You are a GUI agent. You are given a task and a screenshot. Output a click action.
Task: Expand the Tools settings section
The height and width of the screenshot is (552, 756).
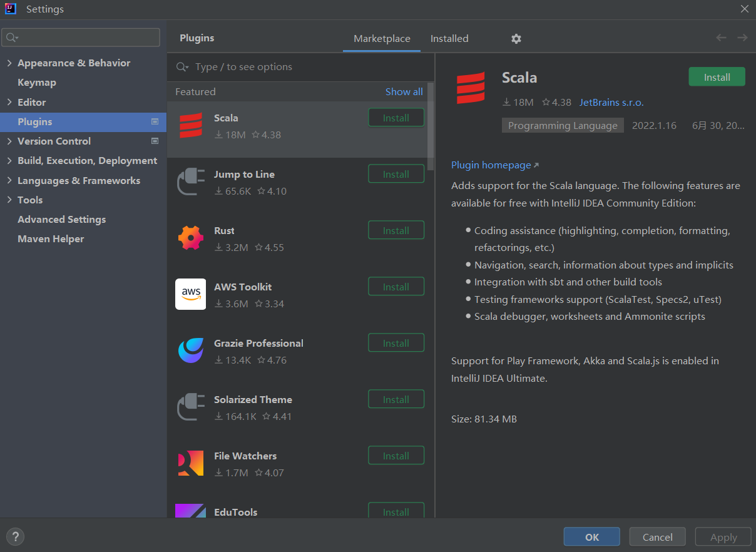[x=9, y=200]
